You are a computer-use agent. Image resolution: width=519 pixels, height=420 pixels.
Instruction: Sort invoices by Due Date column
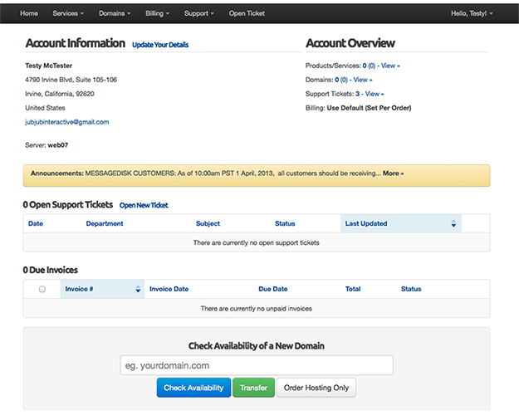pyautogui.click(x=272, y=289)
